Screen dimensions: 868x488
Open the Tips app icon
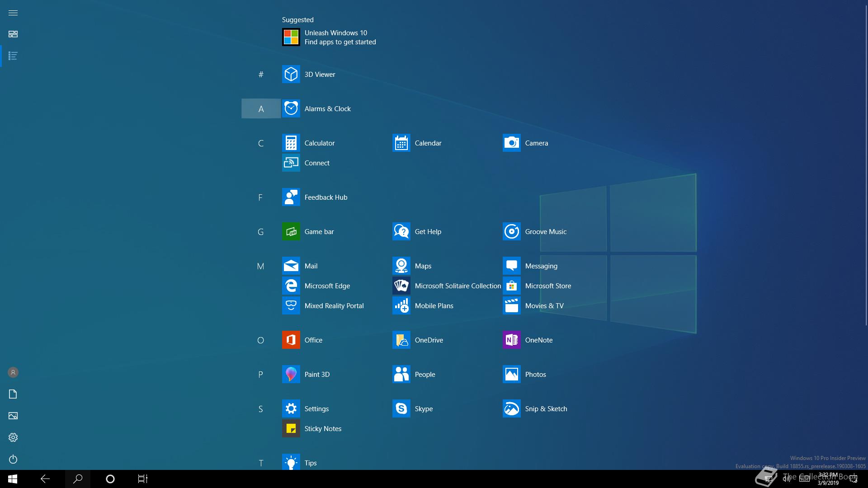291,462
